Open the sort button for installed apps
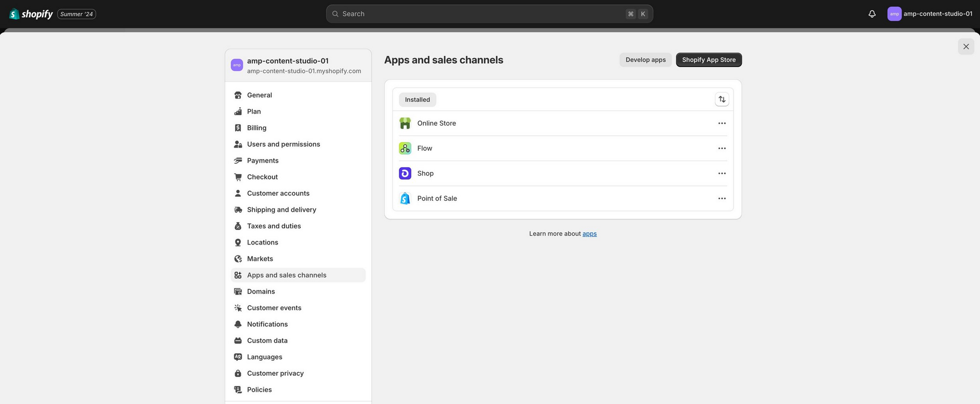 point(722,100)
